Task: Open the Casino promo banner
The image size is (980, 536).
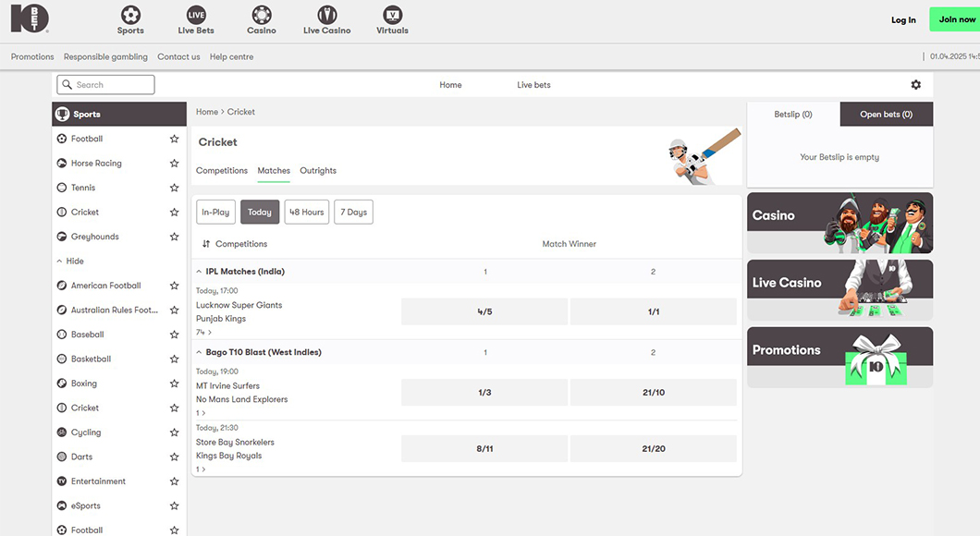Action: coord(840,223)
